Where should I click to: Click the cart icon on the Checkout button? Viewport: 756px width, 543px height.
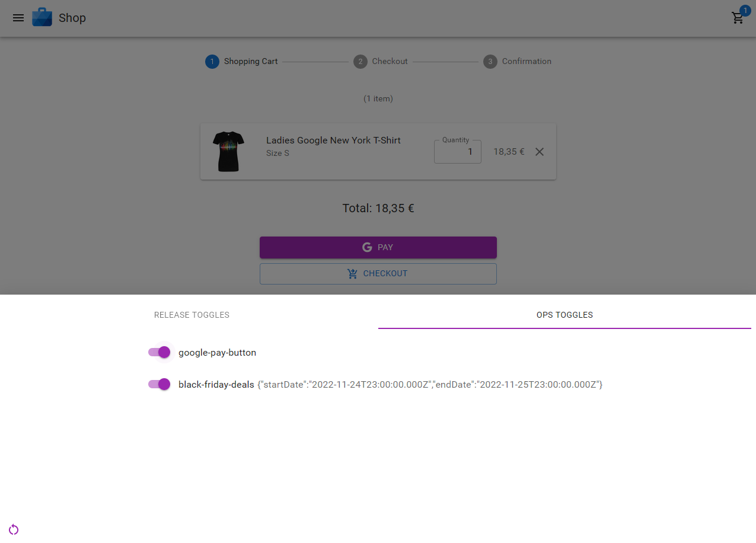point(353,273)
